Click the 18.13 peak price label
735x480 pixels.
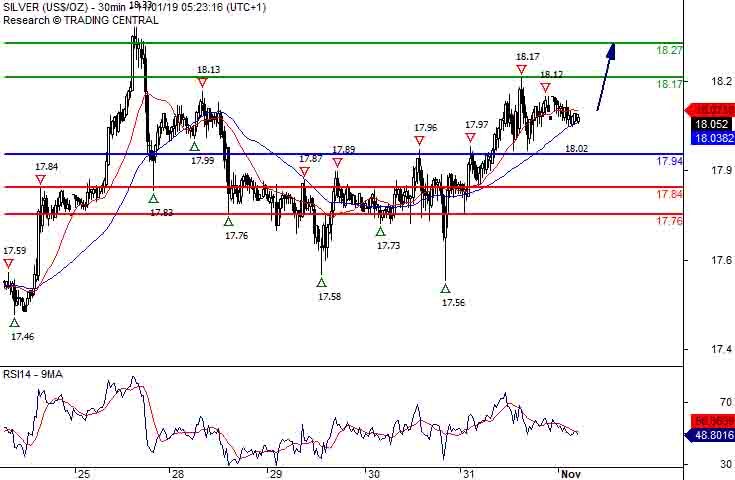coord(208,70)
